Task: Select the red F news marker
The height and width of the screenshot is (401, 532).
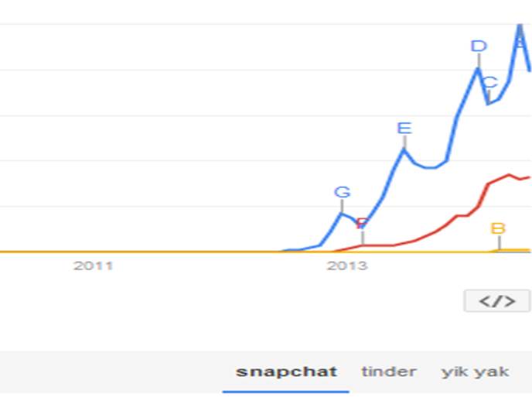Action: click(x=361, y=224)
